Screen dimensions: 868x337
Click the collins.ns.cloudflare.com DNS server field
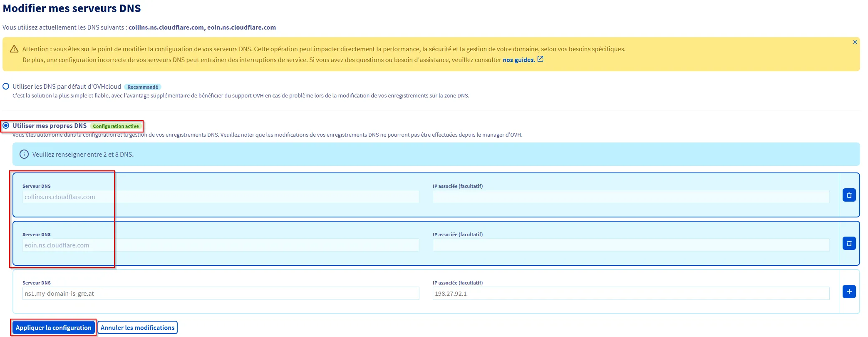point(221,197)
